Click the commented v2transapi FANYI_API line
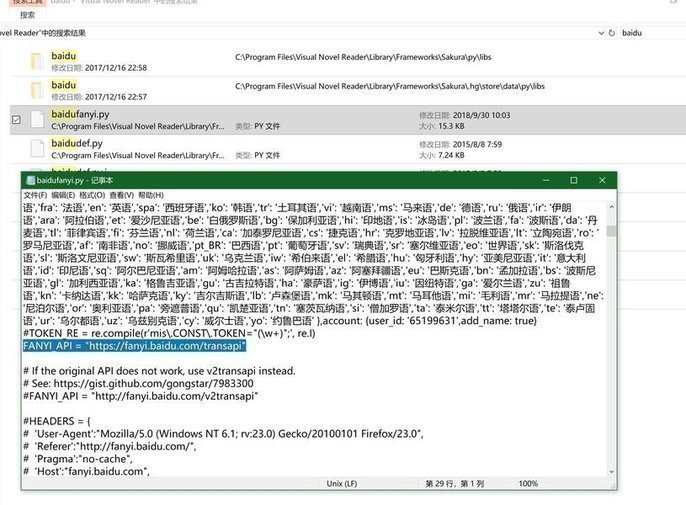 pyautogui.click(x=140, y=396)
